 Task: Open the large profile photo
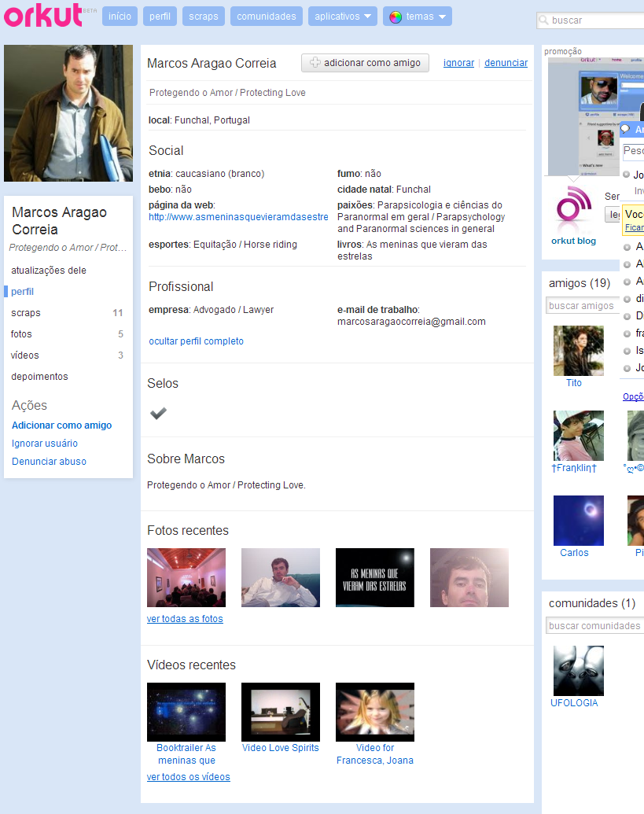tap(68, 113)
